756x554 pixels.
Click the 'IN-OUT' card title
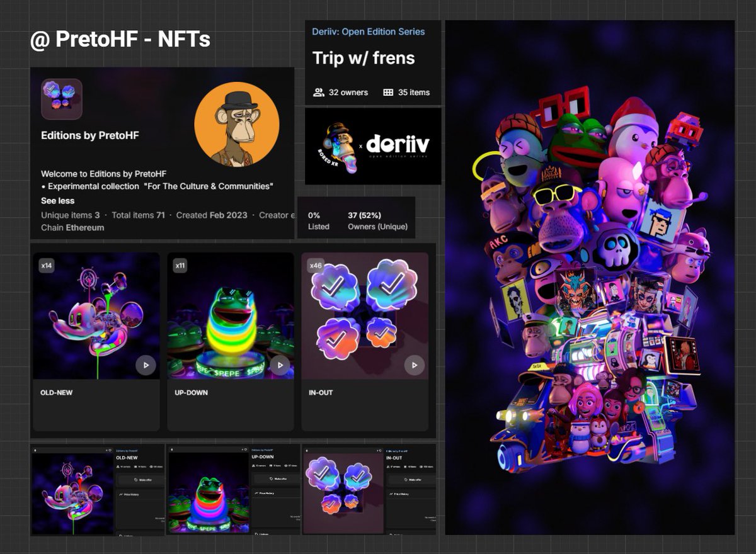point(321,393)
